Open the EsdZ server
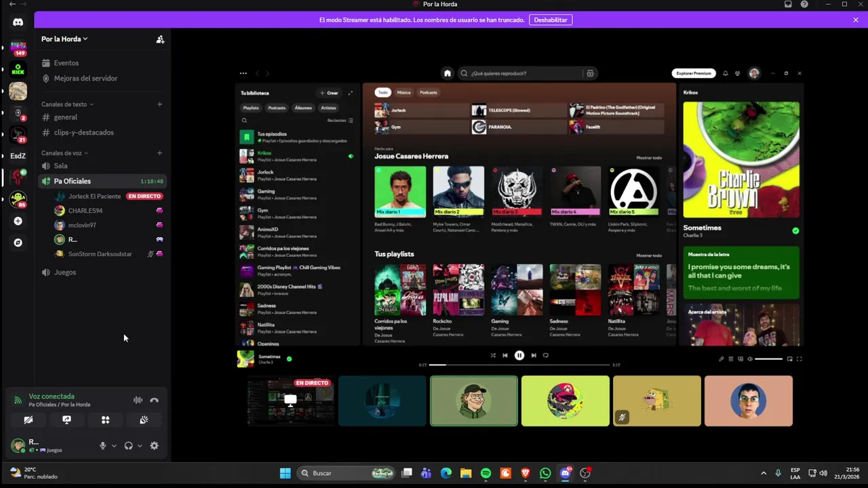Screen dimensions: 868x488 18,156
